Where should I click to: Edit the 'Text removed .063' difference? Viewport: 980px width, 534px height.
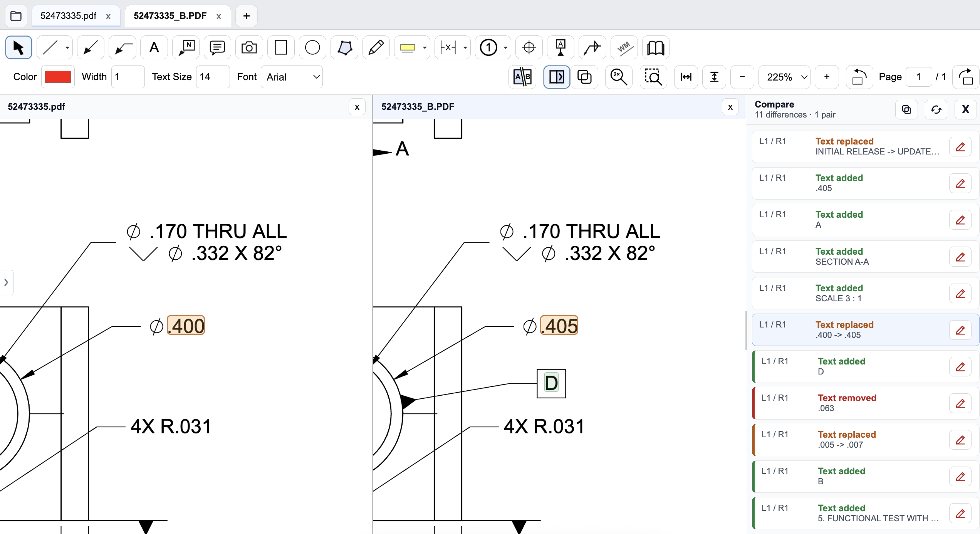coord(960,403)
